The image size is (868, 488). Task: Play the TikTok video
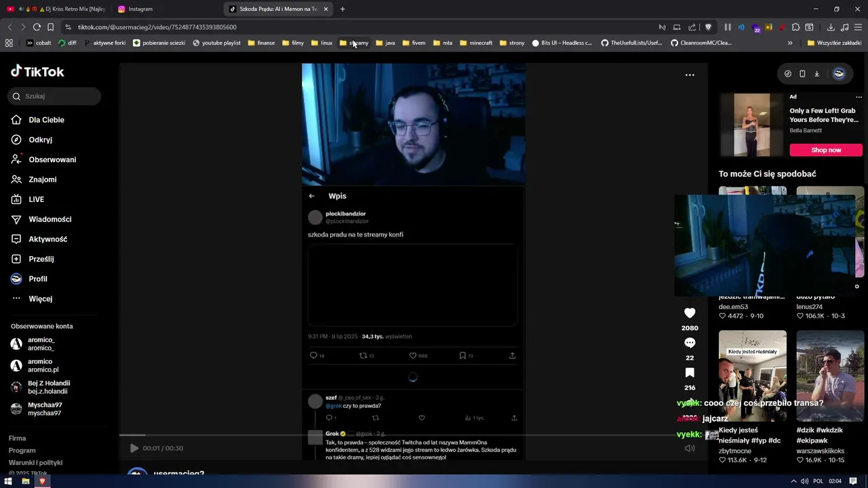point(134,448)
